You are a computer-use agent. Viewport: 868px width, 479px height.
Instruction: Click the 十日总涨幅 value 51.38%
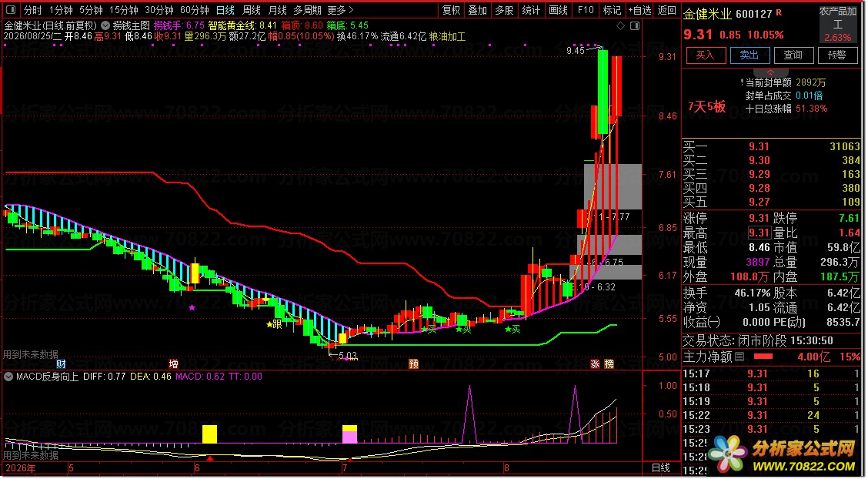[x=812, y=109]
